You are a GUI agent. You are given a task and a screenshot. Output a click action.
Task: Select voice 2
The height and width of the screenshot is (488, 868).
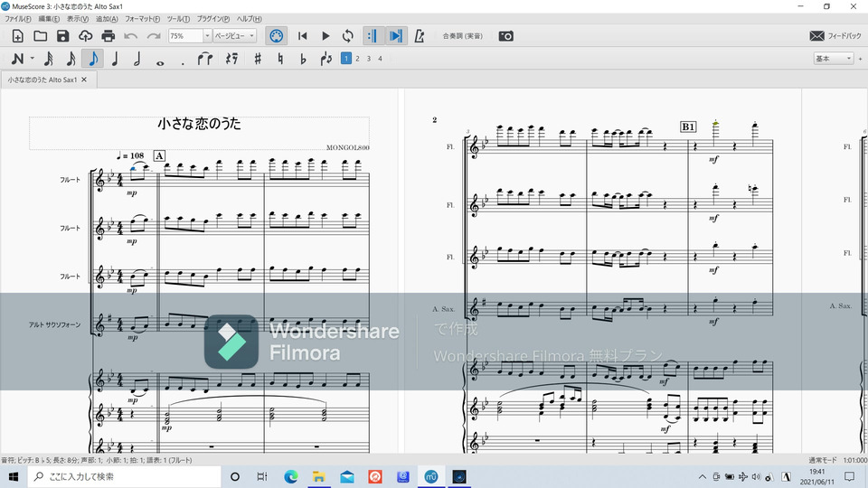coord(358,58)
